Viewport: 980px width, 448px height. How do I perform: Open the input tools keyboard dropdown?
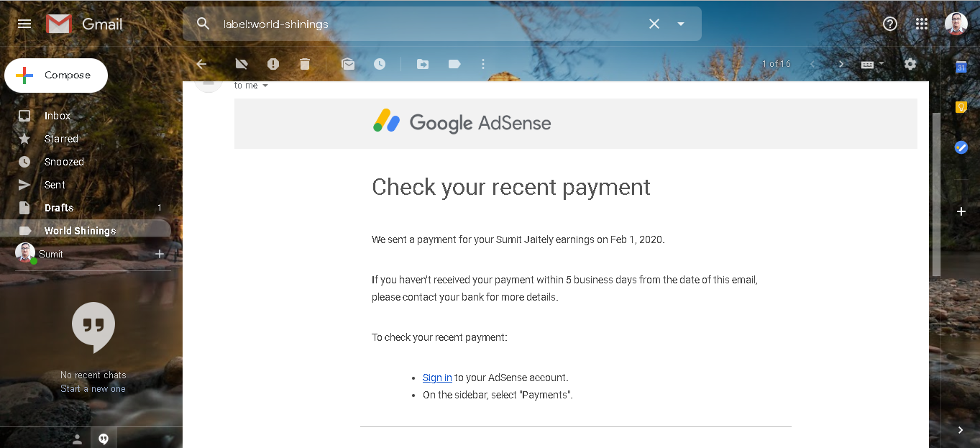(872, 64)
